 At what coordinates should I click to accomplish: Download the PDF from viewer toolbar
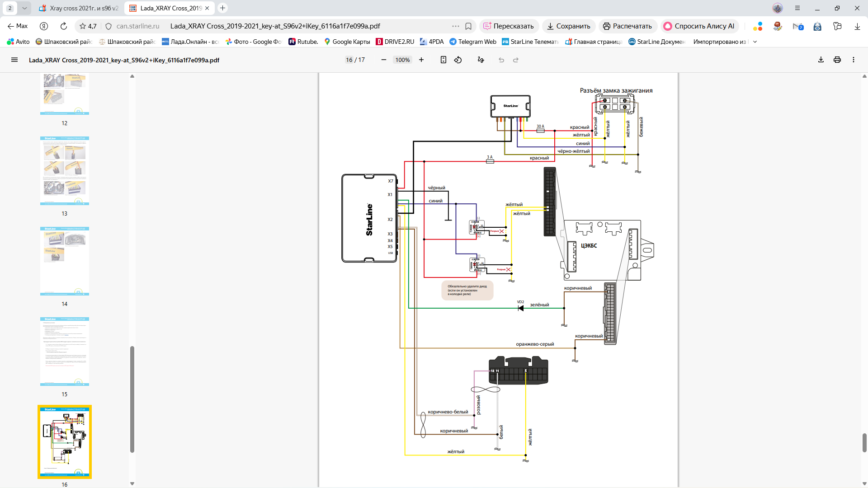[x=821, y=60]
